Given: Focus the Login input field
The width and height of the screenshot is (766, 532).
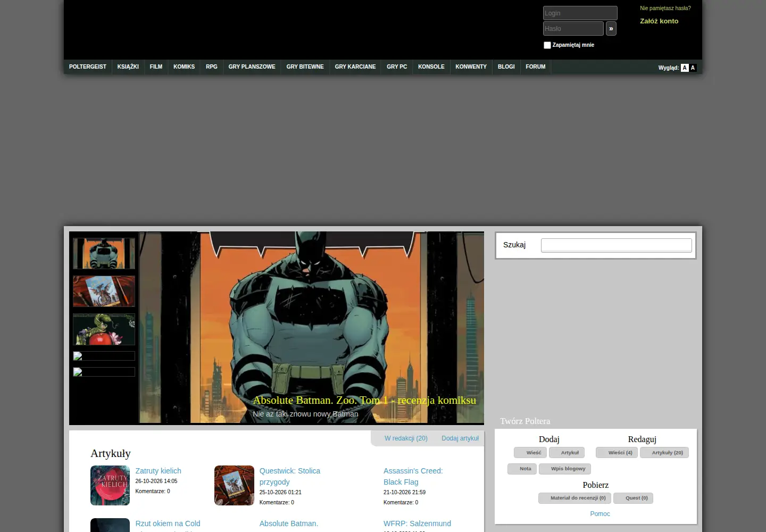Looking at the screenshot, I should tap(580, 13).
